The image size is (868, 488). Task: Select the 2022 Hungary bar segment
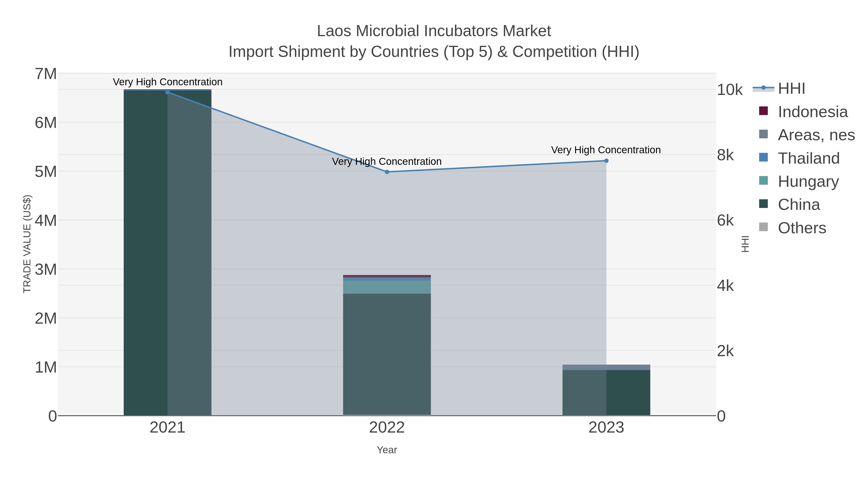point(387,287)
